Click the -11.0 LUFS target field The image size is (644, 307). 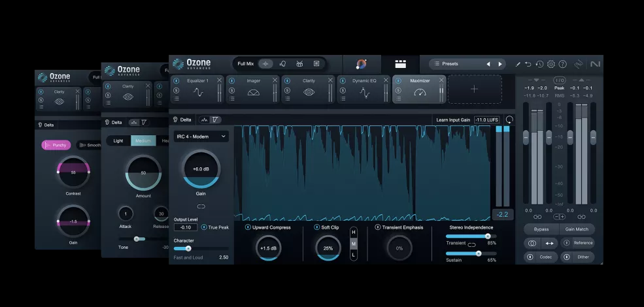point(486,120)
